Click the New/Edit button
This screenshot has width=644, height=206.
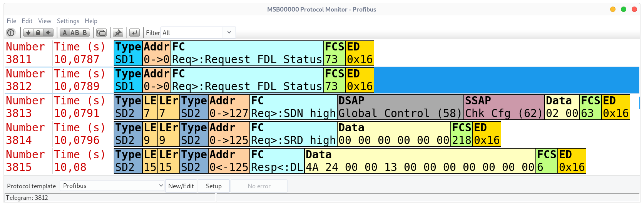(181, 186)
